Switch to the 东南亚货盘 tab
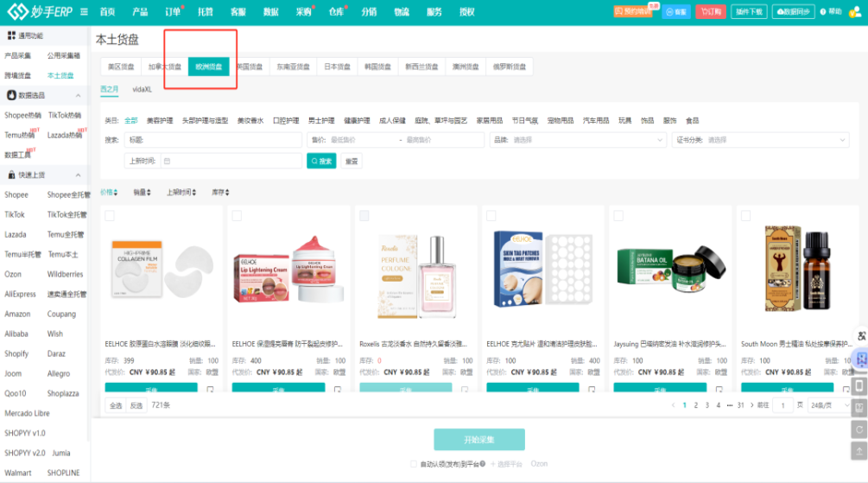This screenshot has height=483, width=868. (294, 67)
